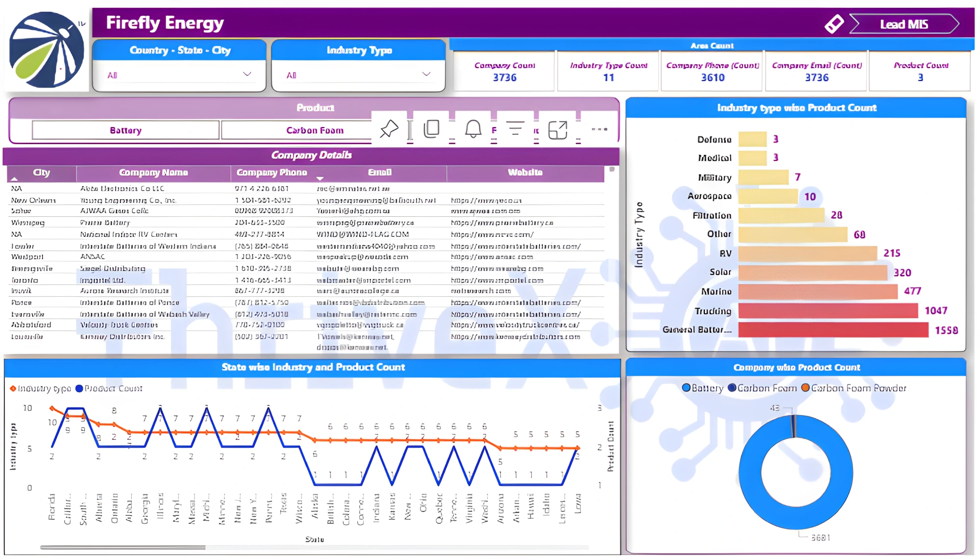Click the pin visual icon
Image resolution: width=980 pixels, height=558 pixels.
point(389,129)
